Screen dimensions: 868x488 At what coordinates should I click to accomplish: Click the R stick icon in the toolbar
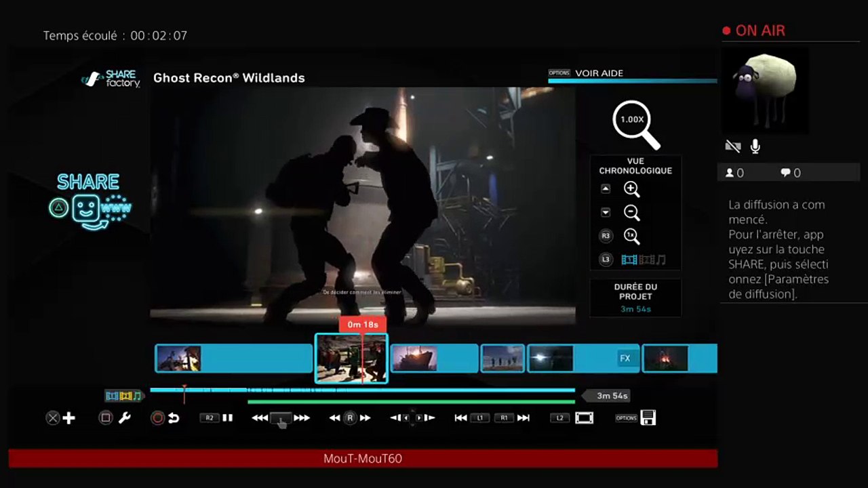[350, 418]
